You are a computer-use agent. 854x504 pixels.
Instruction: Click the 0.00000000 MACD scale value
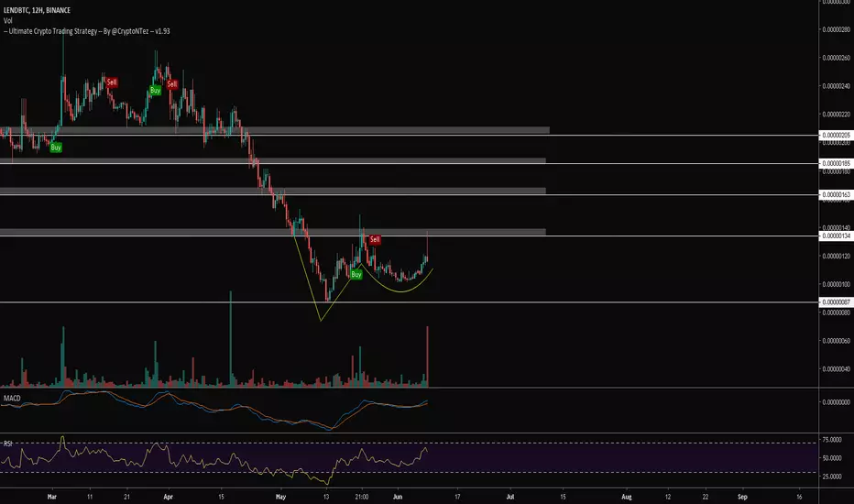(837, 402)
